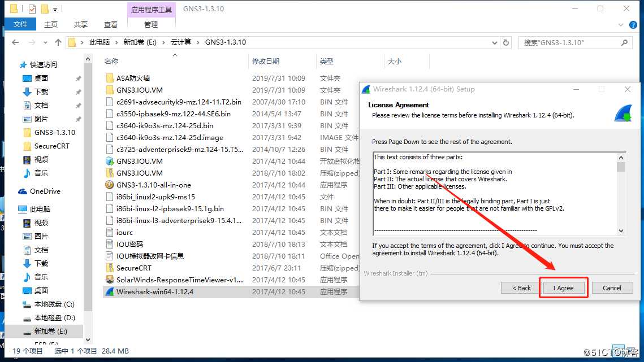
Task: Click the IOU模拟器改网卡信息 document icon
Action: coord(110,256)
